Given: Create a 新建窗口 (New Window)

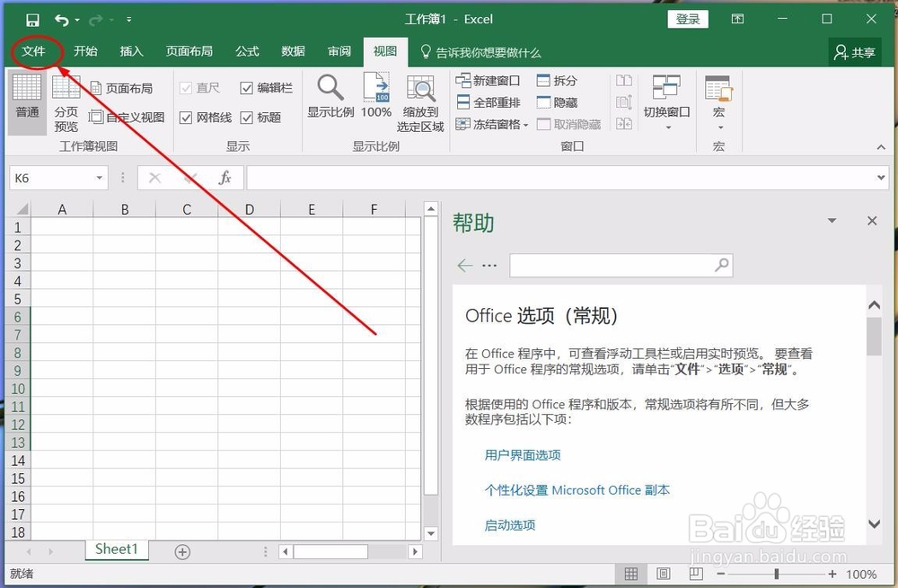Looking at the screenshot, I should tap(488, 80).
